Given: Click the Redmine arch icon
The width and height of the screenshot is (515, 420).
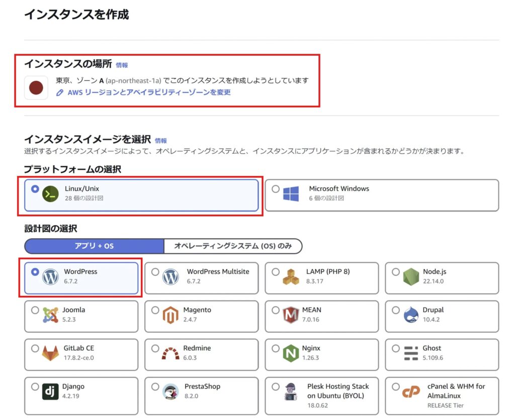Looking at the screenshot, I should point(170,354).
